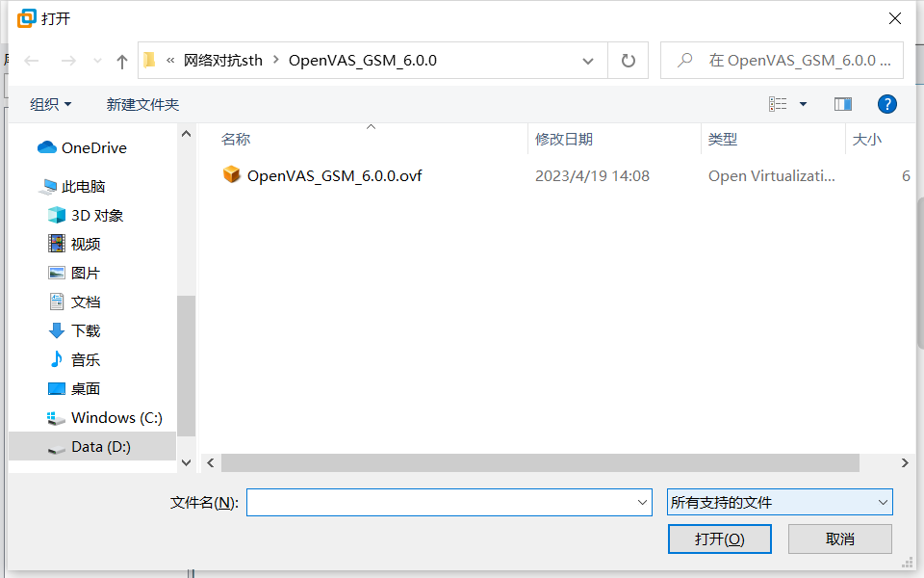Click navigation pane scroll down arrow

[186, 463]
